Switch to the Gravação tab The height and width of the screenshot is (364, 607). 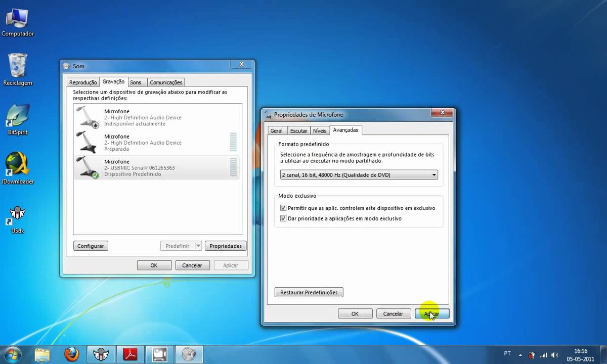pyautogui.click(x=113, y=81)
